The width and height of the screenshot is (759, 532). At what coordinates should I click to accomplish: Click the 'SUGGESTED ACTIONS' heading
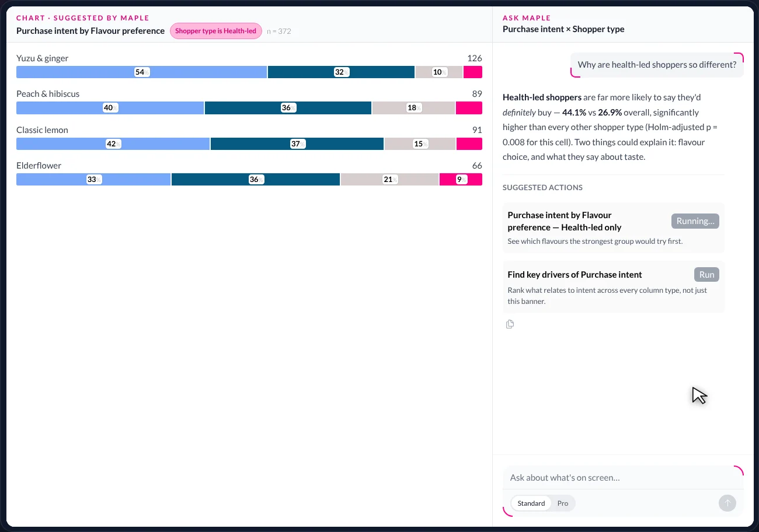(542, 188)
